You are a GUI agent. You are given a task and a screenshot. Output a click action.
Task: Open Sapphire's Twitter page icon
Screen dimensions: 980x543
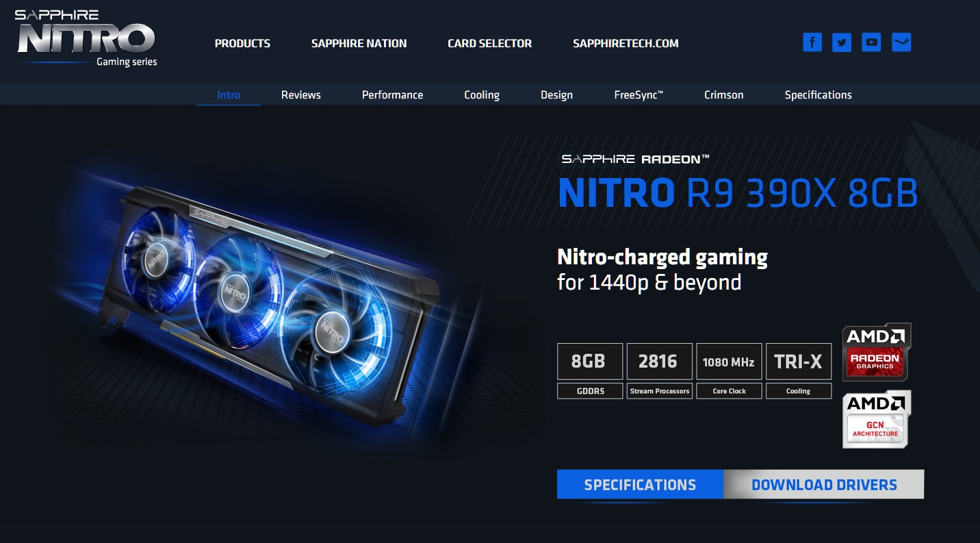point(842,42)
